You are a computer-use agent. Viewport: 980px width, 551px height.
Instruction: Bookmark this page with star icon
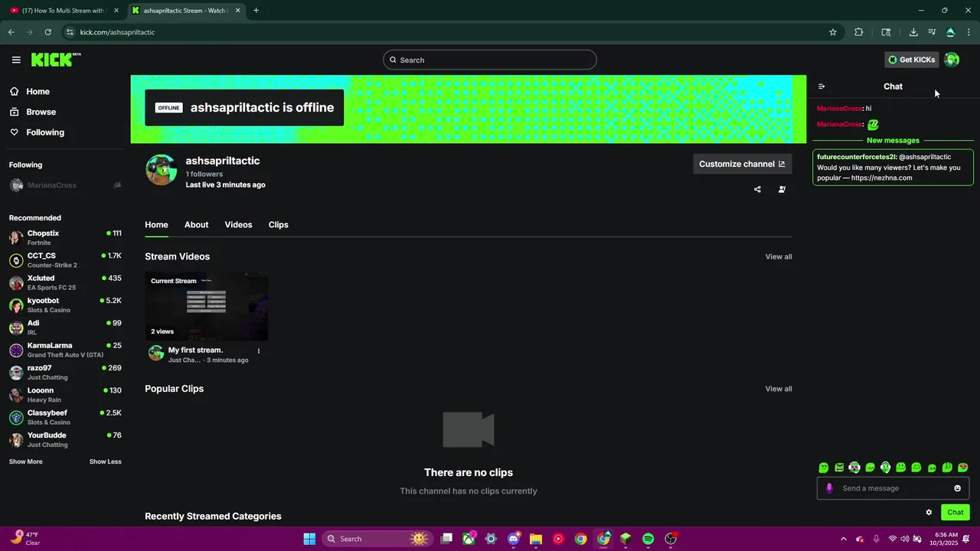833,32
